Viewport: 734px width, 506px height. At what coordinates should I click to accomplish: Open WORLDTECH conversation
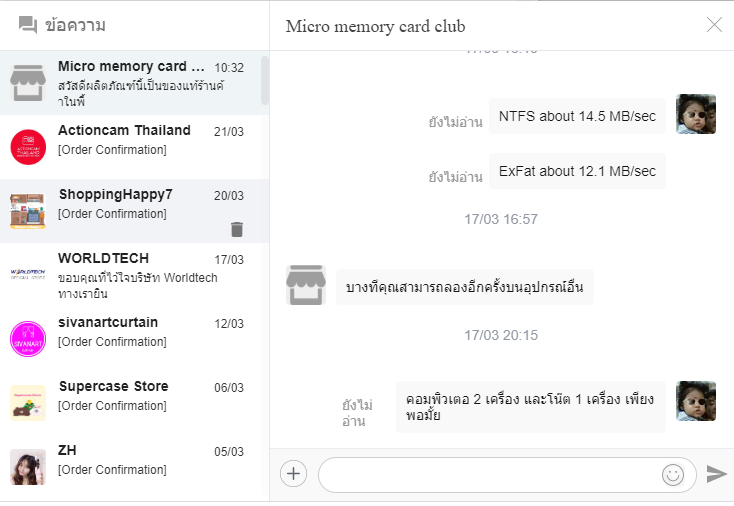click(134, 275)
